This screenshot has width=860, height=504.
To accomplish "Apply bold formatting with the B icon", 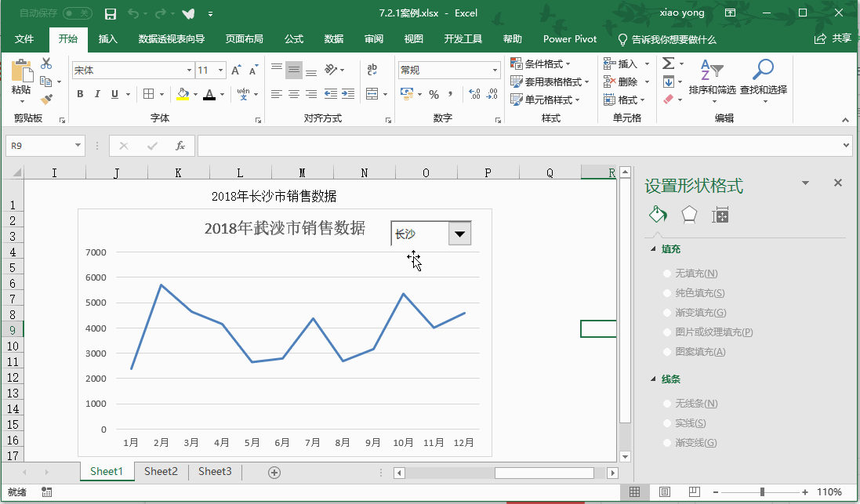I will click(80, 94).
